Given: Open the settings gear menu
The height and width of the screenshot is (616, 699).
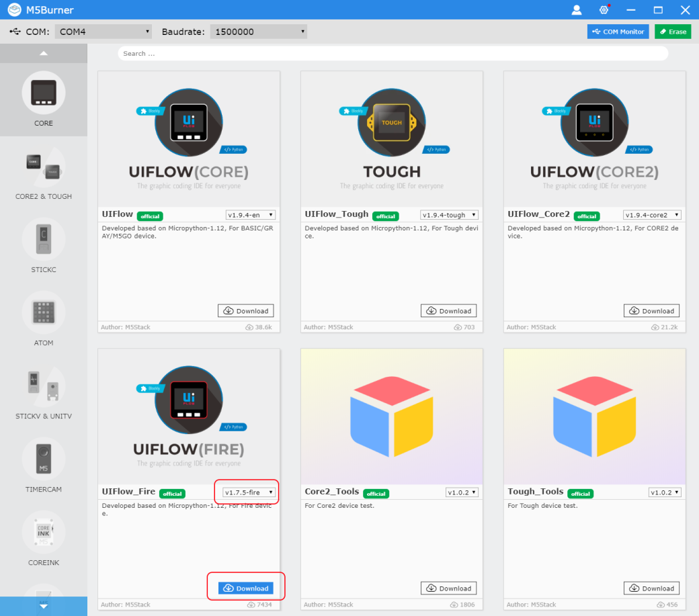Looking at the screenshot, I should click(603, 9).
